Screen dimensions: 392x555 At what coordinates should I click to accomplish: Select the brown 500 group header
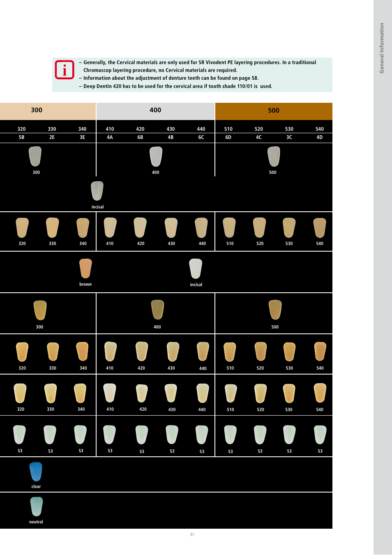(274, 111)
